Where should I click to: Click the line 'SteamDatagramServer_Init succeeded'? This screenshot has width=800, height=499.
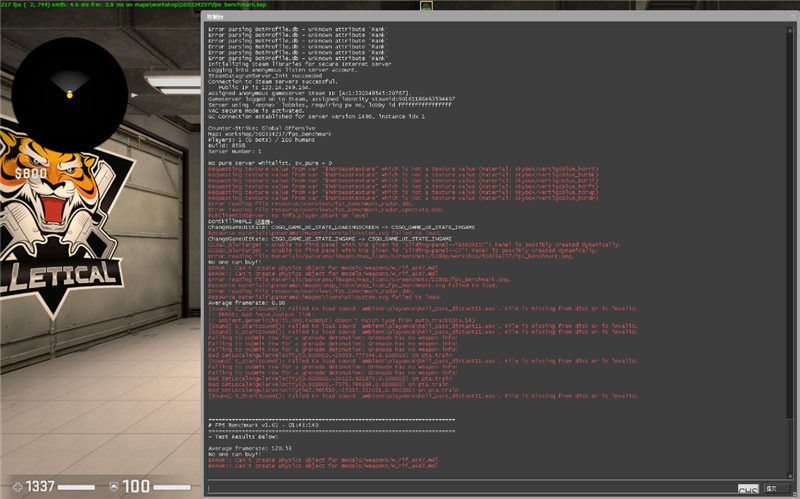click(265, 76)
